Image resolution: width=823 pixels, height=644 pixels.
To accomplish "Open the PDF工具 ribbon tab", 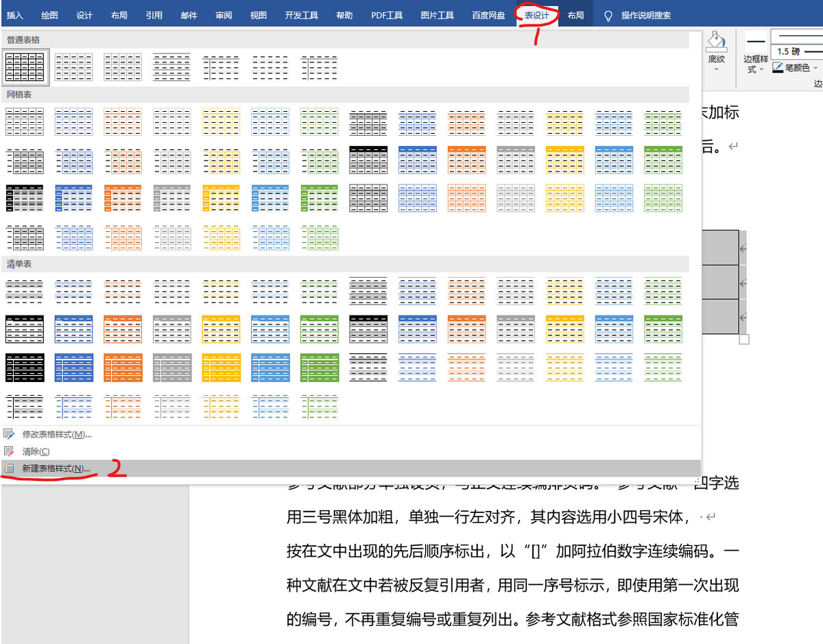I will tap(387, 15).
